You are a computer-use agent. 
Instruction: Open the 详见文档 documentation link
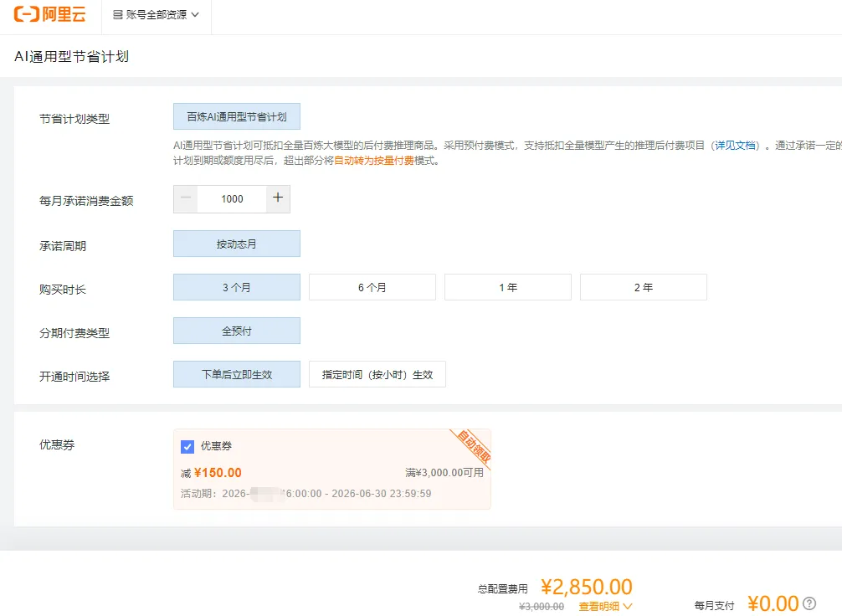735,145
